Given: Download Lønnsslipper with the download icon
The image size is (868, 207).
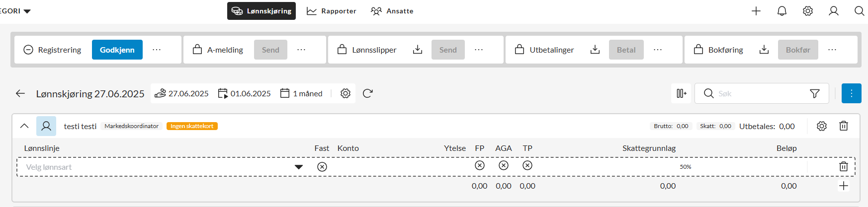Looking at the screenshot, I should (418, 50).
